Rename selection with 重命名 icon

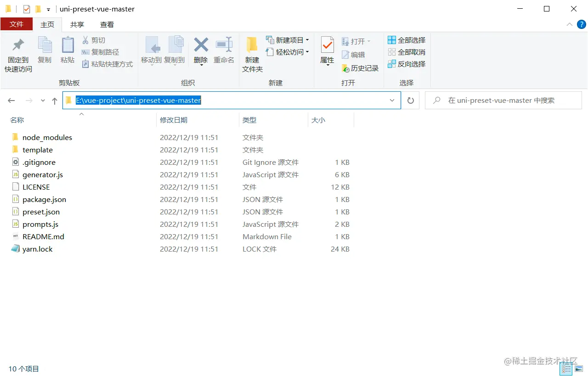[224, 51]
